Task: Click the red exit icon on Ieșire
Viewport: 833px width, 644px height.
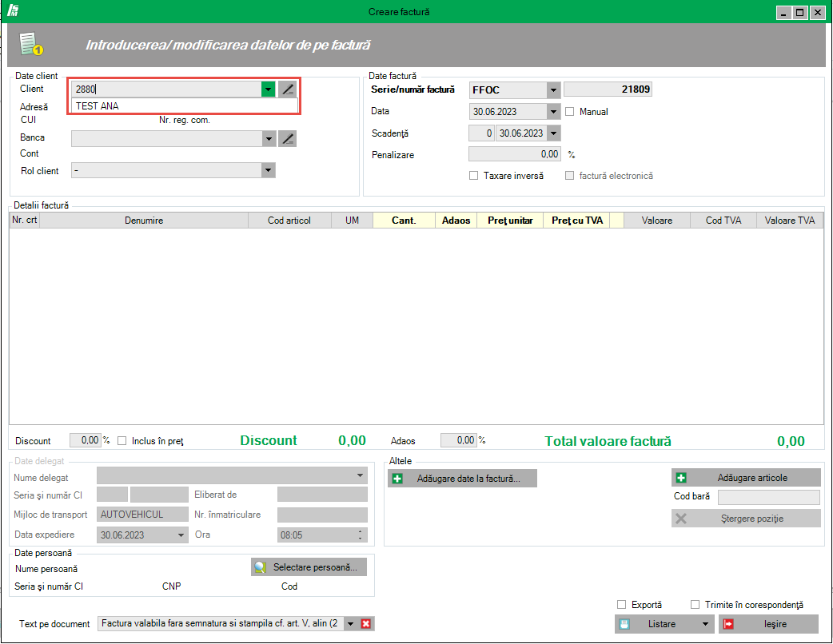Action: pos(728,624)
